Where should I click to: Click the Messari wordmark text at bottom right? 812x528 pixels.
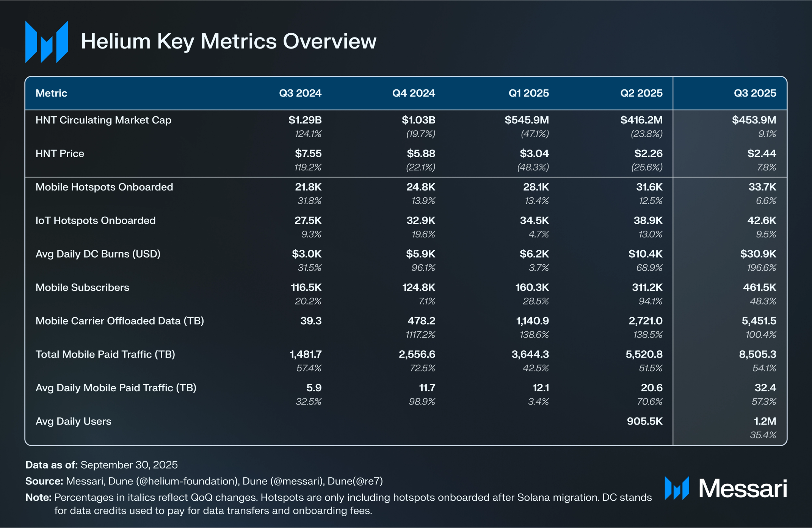click(743, 488)
